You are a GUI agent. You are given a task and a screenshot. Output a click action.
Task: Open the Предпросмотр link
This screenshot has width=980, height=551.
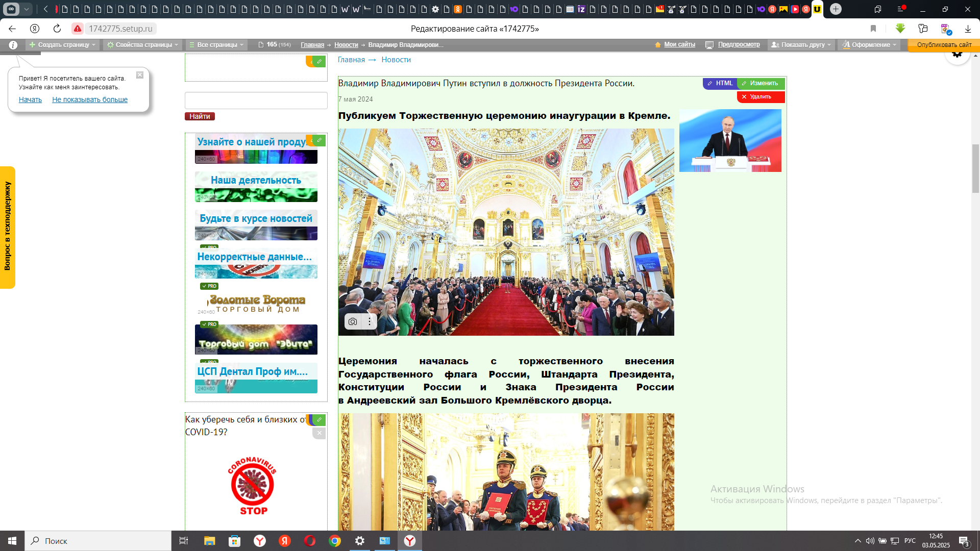tap(739, 44)
